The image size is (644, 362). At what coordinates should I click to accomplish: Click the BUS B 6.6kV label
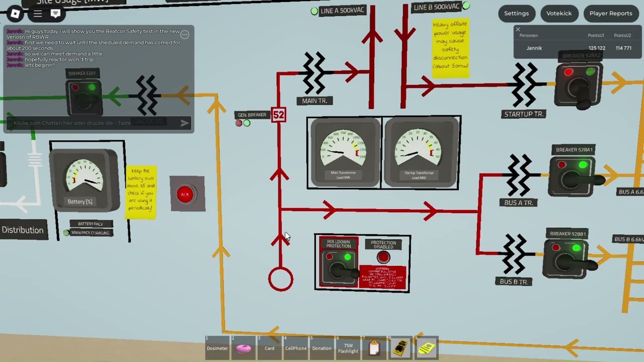[x=628, y=239]
